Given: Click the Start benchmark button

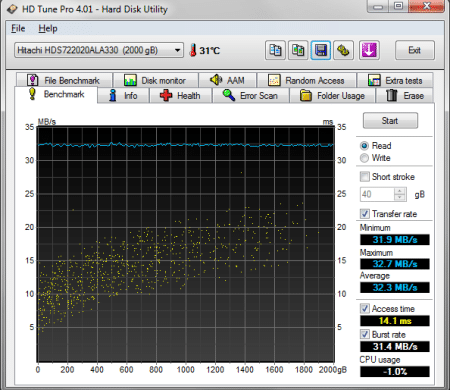Looking at the screenshot, I should [x=390, y=121].
